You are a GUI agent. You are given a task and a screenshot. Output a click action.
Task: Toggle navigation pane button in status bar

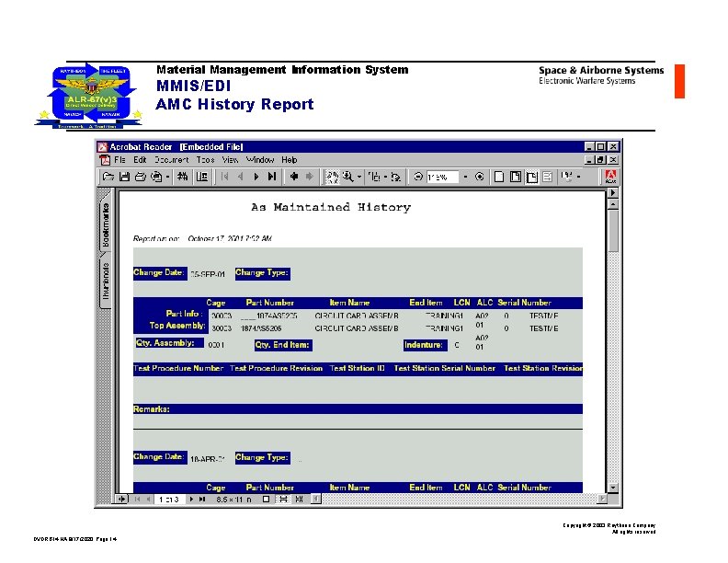(x=121, y=500)
